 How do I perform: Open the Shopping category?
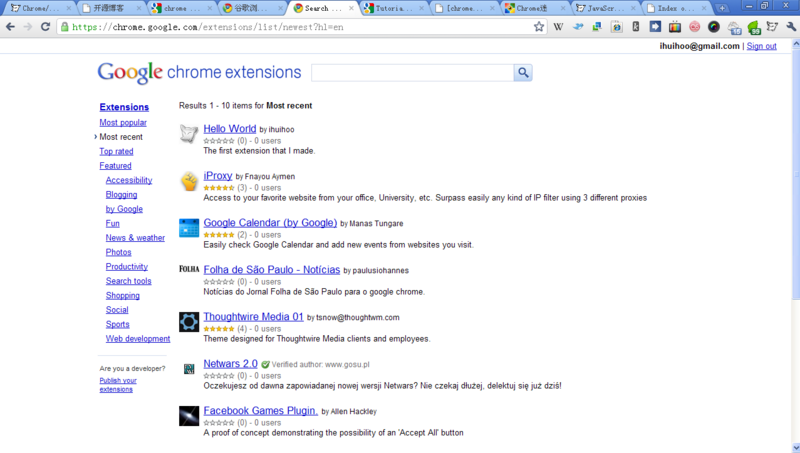point(122,295)
